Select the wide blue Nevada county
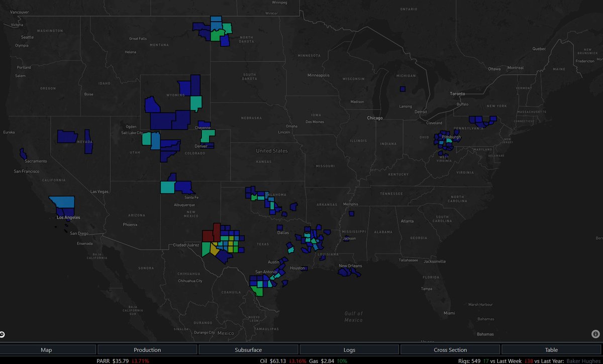Screen dimensions: 603x364 67,136
